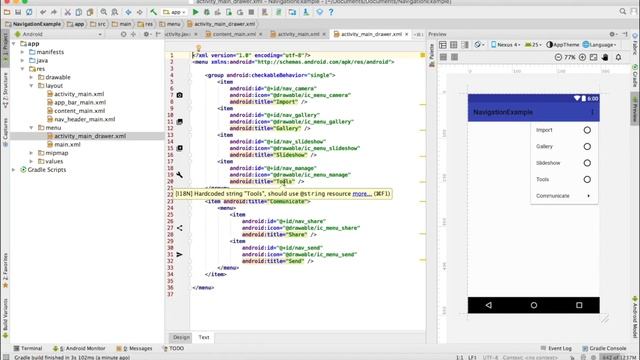The width and height of the screenshot is (640, 360).
Task: Open the Messages tool window
Action: point(134,348)
